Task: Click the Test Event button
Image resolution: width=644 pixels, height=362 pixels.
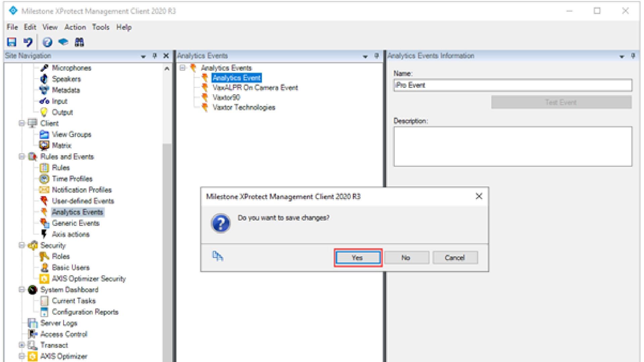Action: tap(561, 102)
